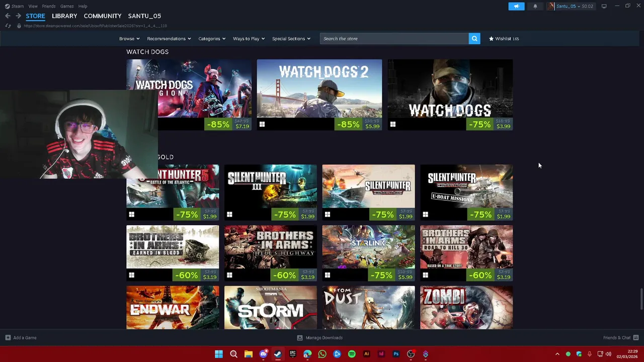
Task: Show hidden system tray icons
Action: tap(557, 354)
